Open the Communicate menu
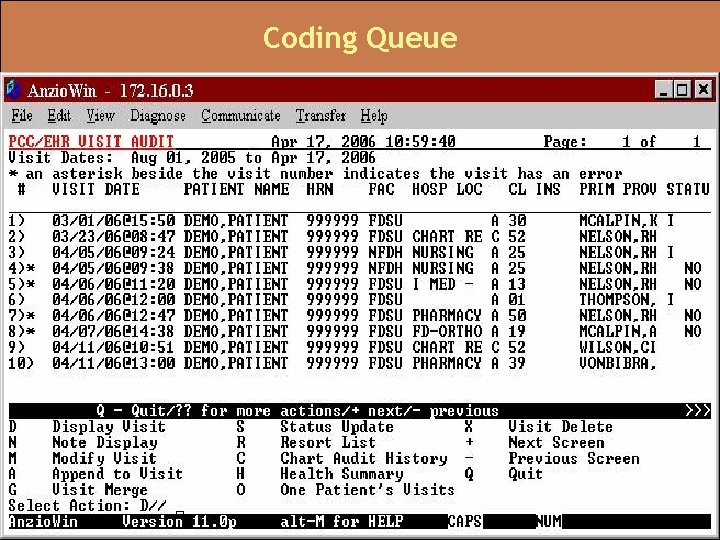The height and width of the screenshot is (540, 720). [x=240, y=115]
